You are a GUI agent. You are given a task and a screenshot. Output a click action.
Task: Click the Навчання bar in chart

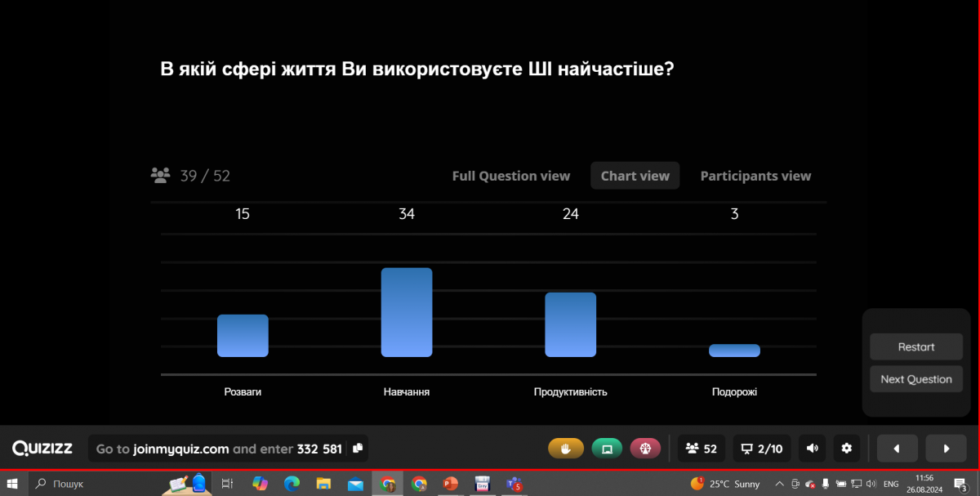click(406, 312)
